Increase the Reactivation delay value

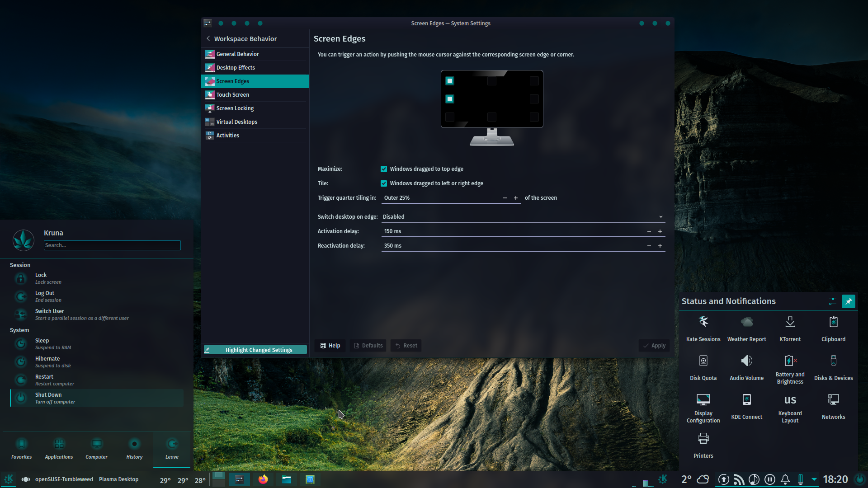point(660,246)
